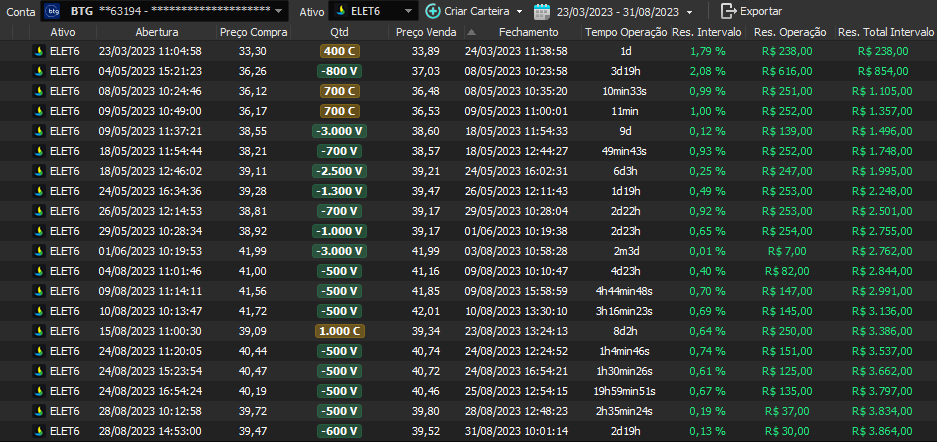
Task: Click the Criar Carteira plus icon
Action: [x=432, y=11]
